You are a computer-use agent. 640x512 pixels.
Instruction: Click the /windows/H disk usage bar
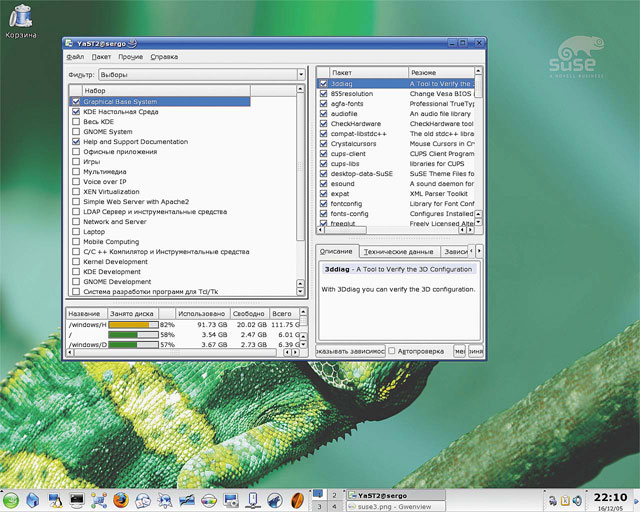133,325
